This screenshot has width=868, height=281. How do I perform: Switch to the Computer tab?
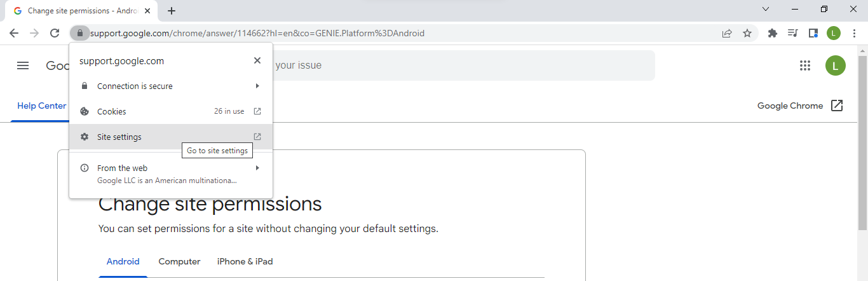179,261
